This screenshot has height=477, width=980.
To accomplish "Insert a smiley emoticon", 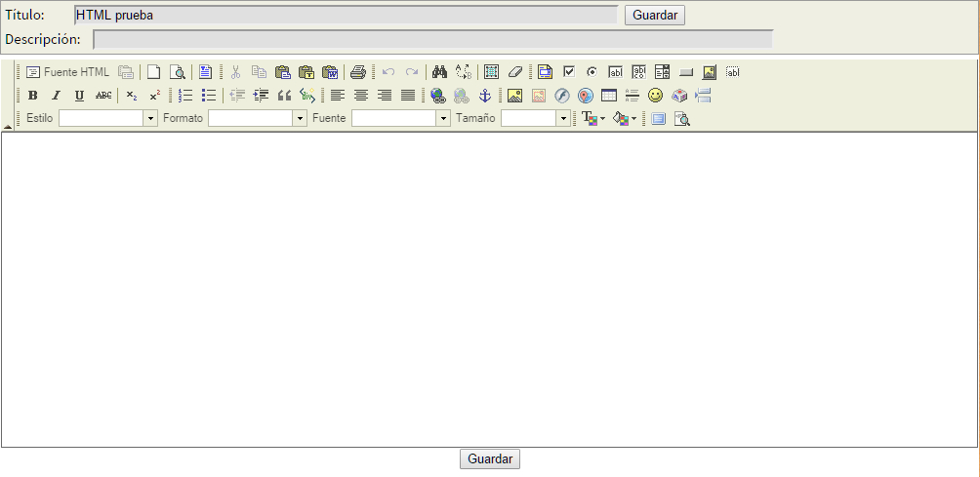I will (655, 96).
